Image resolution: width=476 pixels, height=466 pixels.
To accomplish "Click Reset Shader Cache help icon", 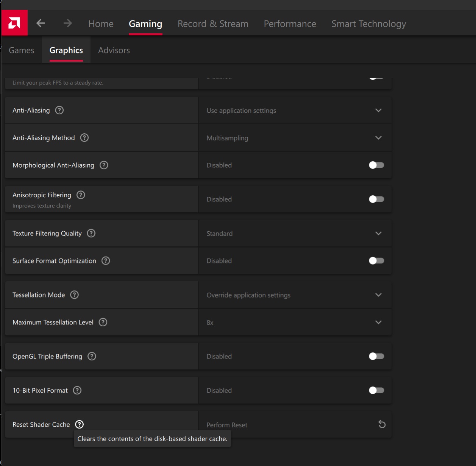I will [x=79, y=424].
